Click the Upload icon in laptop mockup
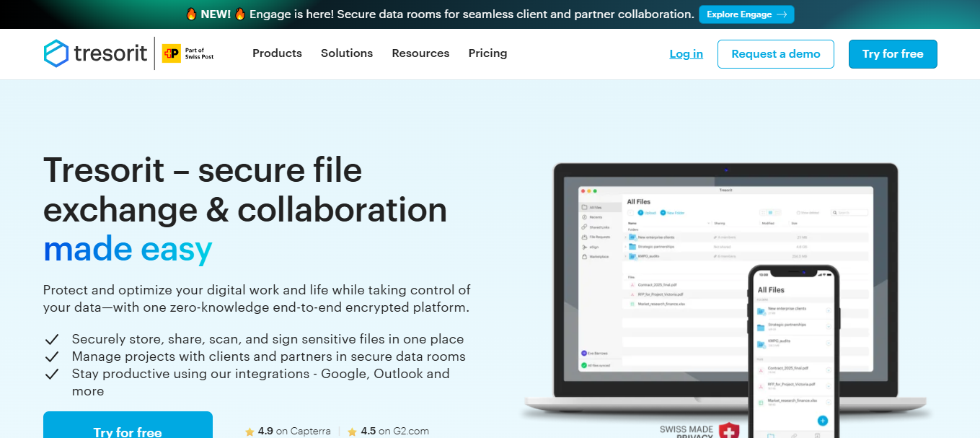Screen dimensions: 980x438 (640, 213)
